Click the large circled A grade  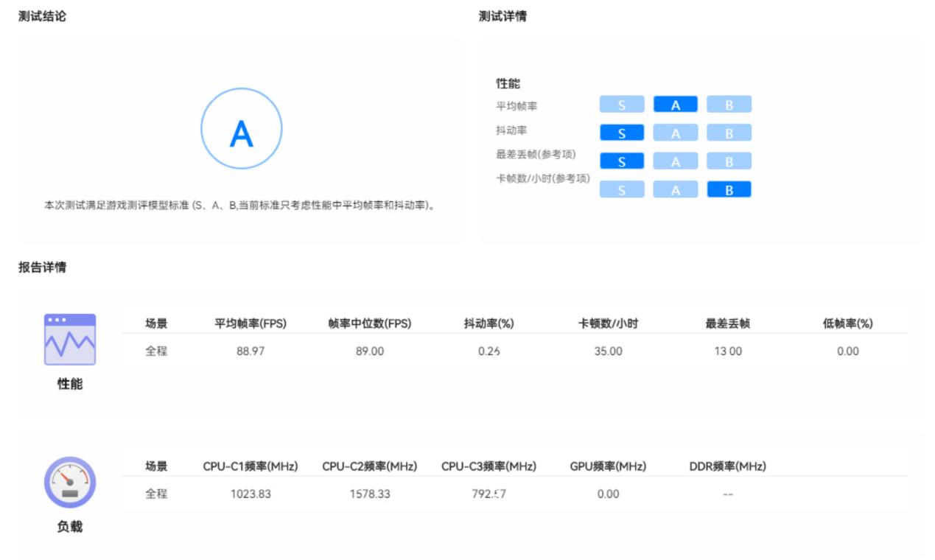242,129
